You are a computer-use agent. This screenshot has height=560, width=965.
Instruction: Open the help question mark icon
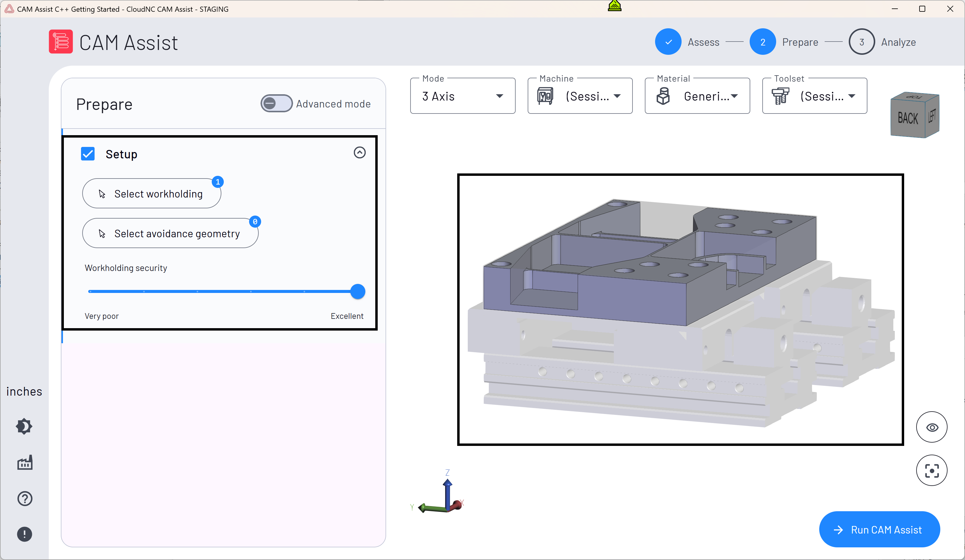pyautogui.click(x=25, y=498)
